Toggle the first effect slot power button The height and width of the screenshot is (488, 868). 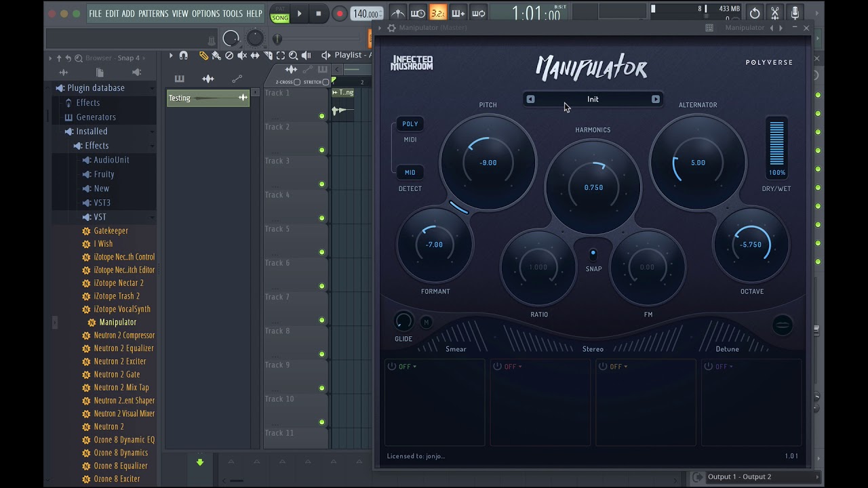[x=392, y=367]
